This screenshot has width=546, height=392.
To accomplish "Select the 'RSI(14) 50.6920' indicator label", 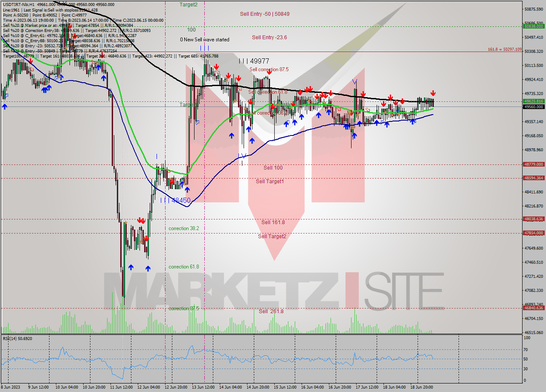I will tap(17, 339).
